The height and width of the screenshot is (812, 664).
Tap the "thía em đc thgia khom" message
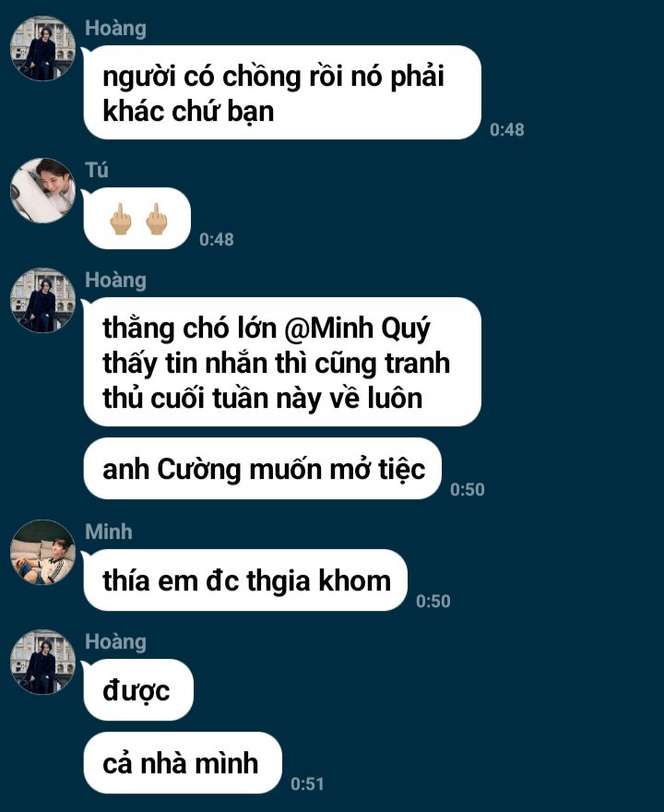click(x=245, y=580)
